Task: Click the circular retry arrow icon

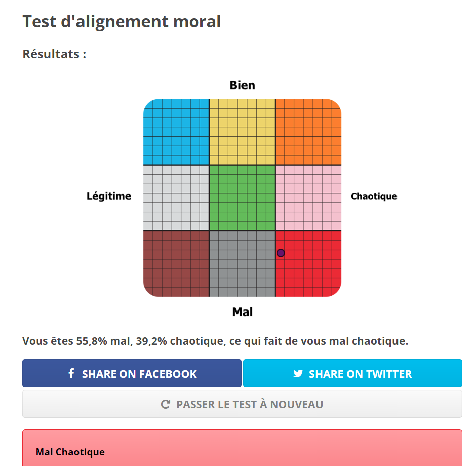Action: (x=165, y=404)
